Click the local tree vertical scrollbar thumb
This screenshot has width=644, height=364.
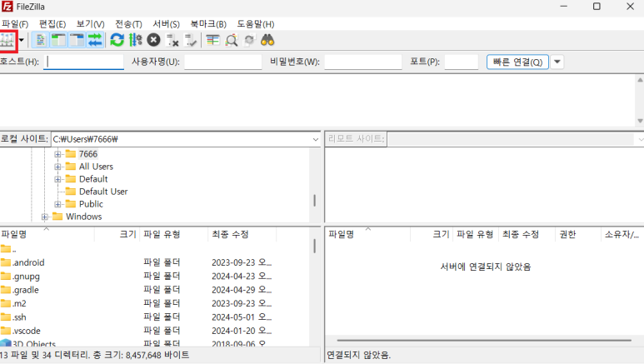[315, 201]
